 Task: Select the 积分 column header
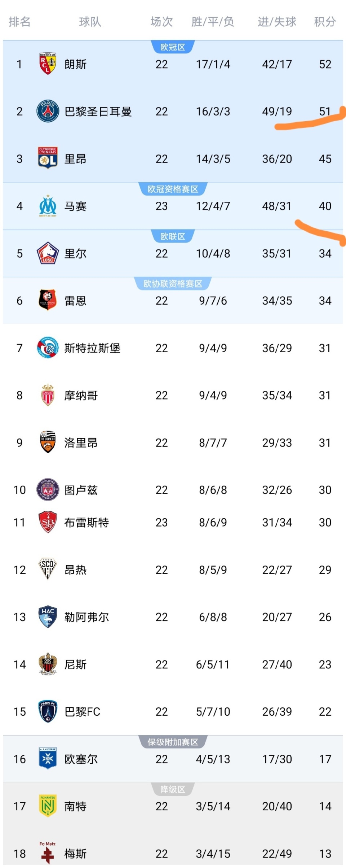tap(325, 22)
